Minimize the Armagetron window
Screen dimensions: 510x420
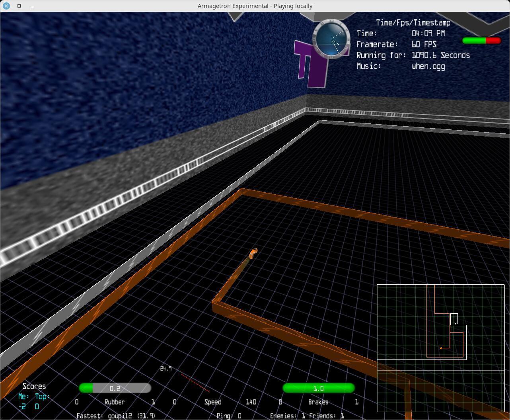click(32, 6)
